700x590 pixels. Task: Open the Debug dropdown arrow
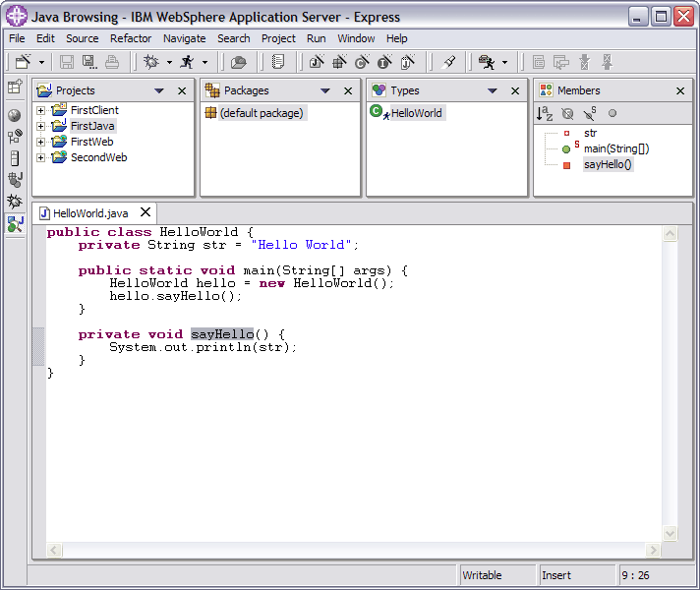[x=169, y=62]
